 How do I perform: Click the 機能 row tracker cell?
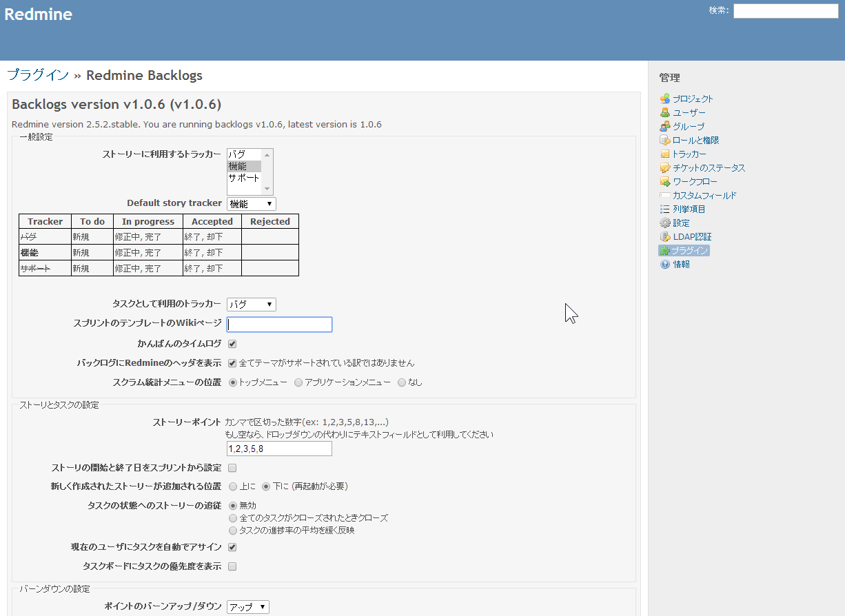pos(45,252)
